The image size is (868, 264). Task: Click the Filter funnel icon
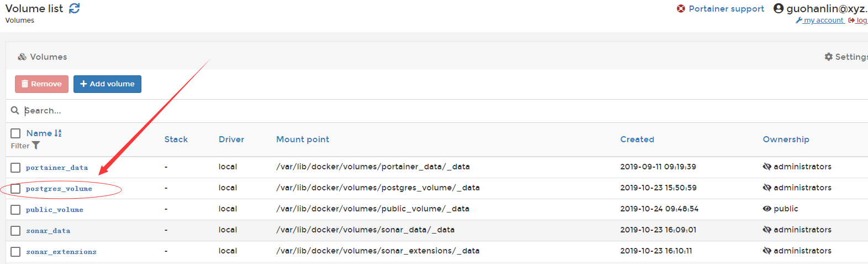point(36,146)
